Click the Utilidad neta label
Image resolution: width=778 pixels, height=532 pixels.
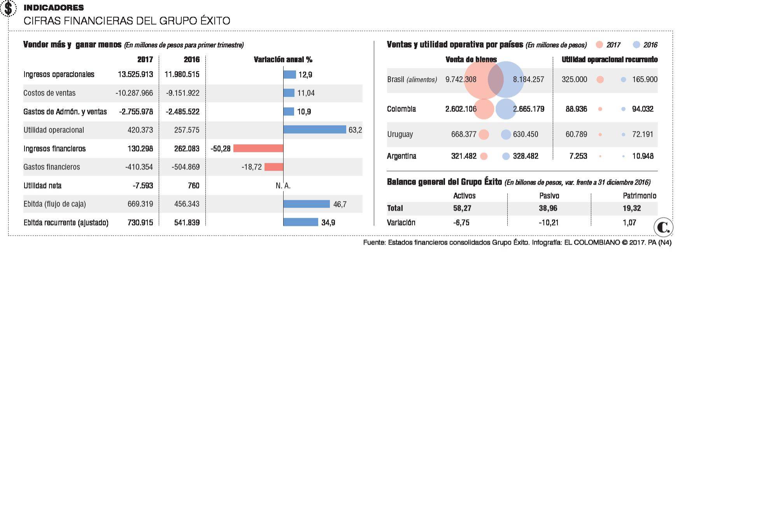pyautogui.click(x=42, y=185)
